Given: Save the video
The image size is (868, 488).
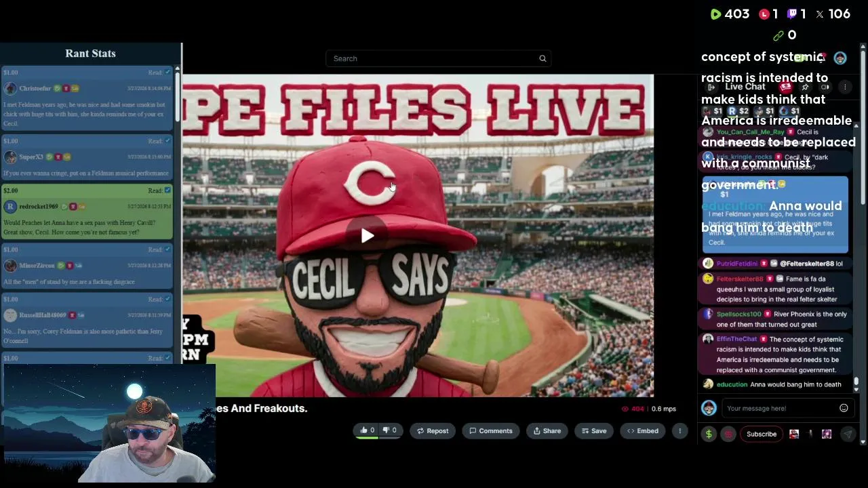Looking at the screenshot, I should click(x=593, y=430).
